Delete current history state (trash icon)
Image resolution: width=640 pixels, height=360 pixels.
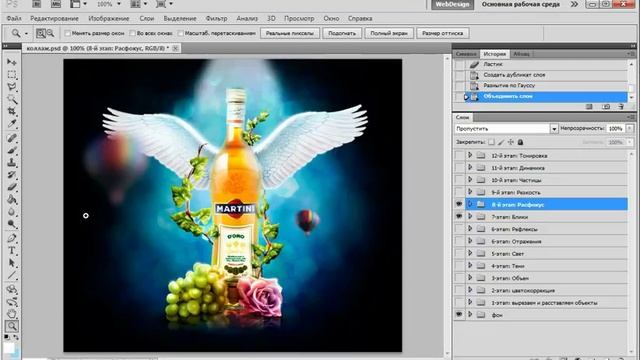[x=621, y=107]
